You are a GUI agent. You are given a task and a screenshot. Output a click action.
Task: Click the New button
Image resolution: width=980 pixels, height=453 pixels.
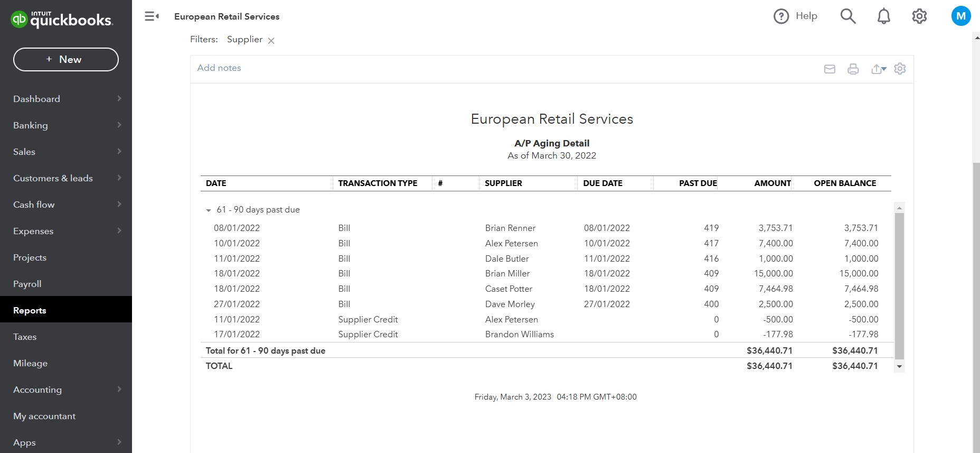(x=66, y=59)
